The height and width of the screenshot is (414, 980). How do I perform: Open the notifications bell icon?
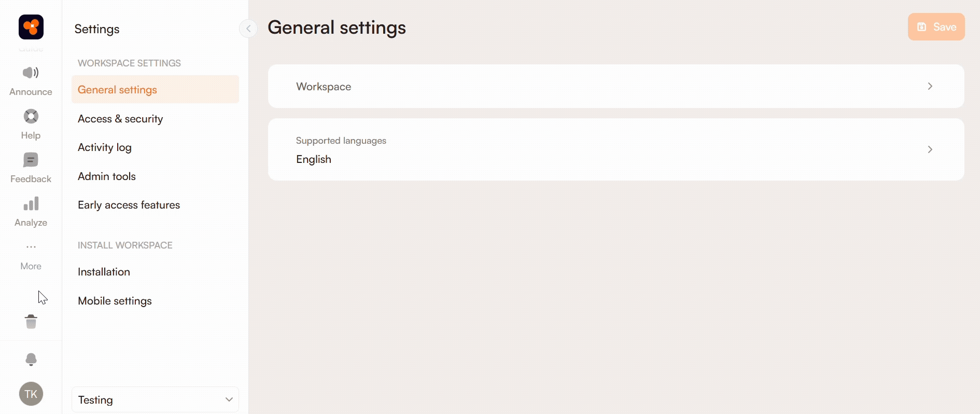pyautogui.click(x=31, y=360)
